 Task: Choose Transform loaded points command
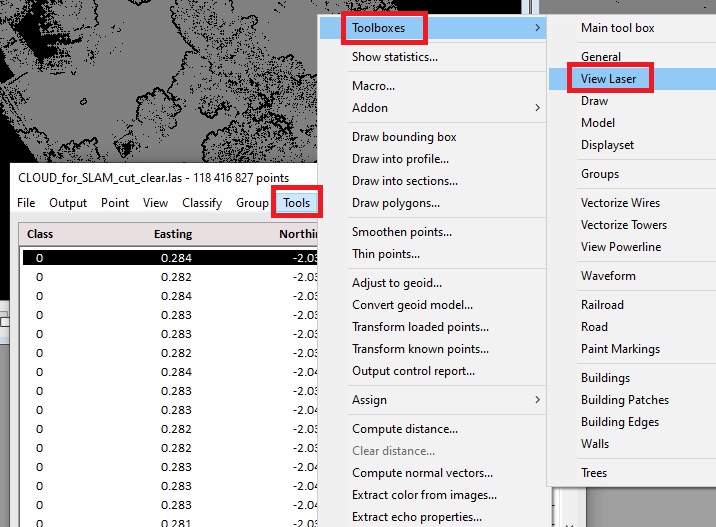420,327
